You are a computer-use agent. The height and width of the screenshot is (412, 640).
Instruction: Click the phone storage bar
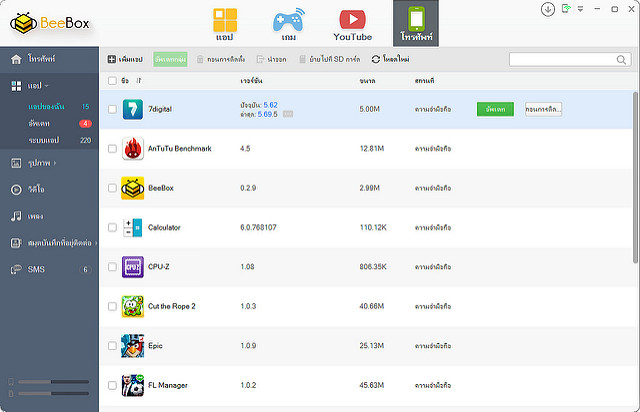tap(53, 382)
